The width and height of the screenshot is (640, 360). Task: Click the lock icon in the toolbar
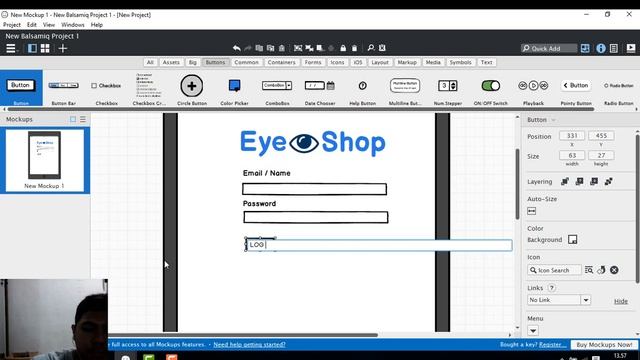(x=343, y=48)
